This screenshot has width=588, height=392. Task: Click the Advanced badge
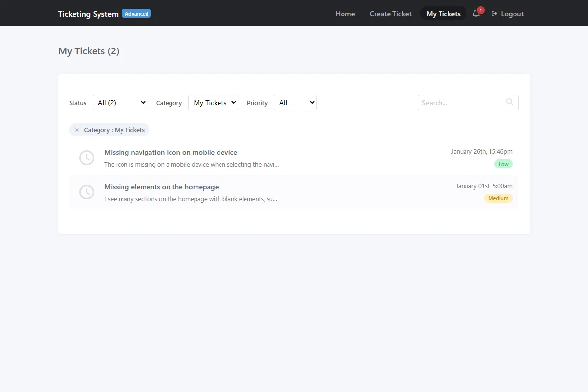pyautogui.click(x=137, y=14)
